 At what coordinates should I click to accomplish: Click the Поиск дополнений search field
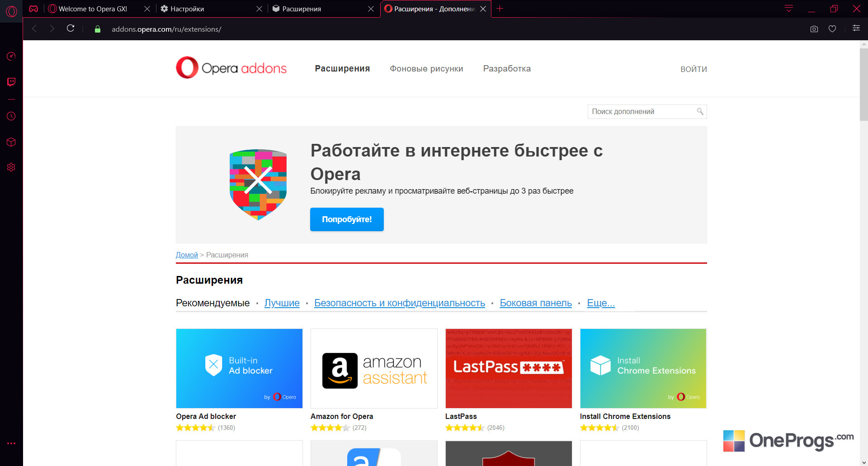click(x=647, y=112)
